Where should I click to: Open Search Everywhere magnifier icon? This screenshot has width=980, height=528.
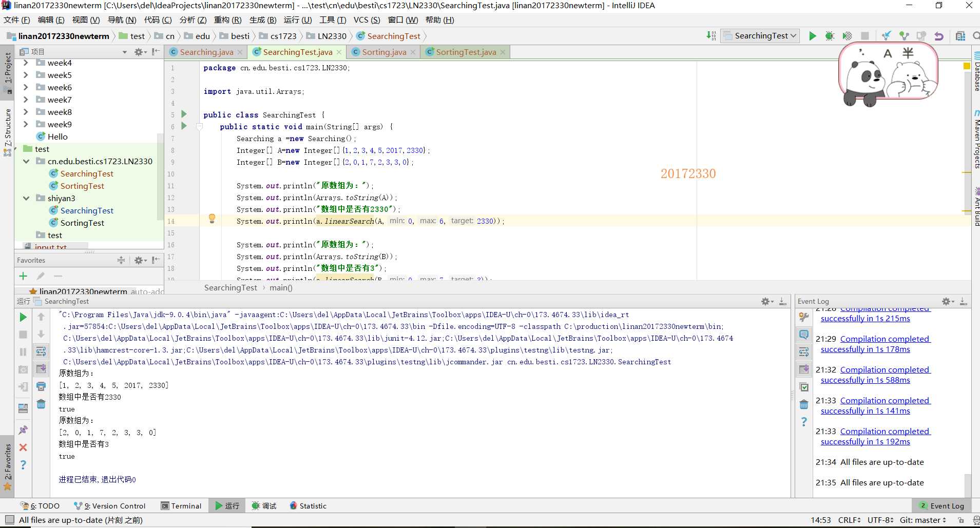click(x=976, y=36)
